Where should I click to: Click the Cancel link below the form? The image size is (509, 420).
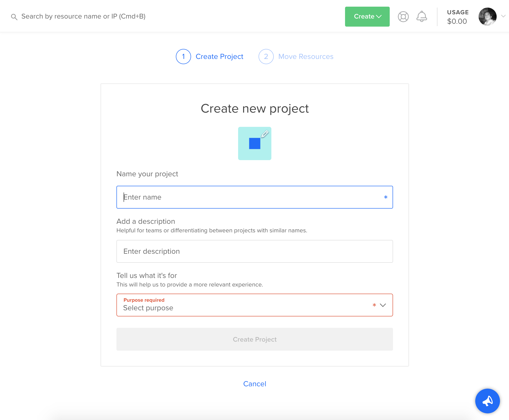pyautogui.click(x=255, y=384)
